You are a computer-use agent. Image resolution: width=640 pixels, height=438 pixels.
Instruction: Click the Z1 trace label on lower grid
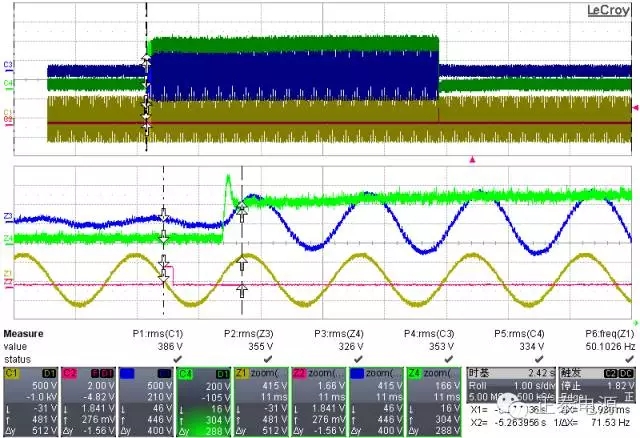[x=9, y=274]
